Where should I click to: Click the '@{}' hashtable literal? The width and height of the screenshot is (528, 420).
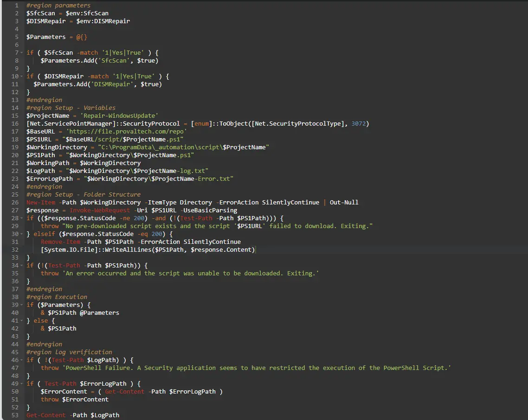click(82, 37)
